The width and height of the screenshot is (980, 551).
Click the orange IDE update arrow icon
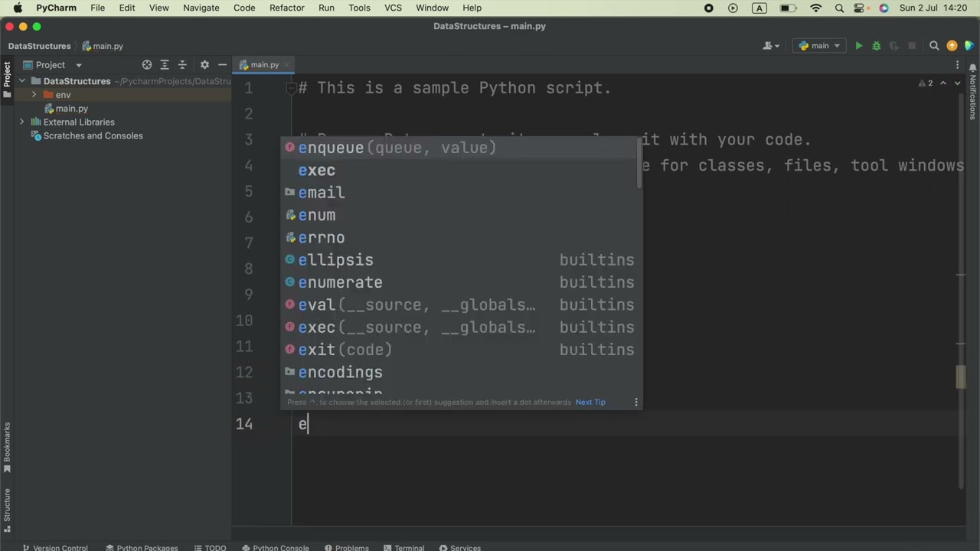pos(952,46)
